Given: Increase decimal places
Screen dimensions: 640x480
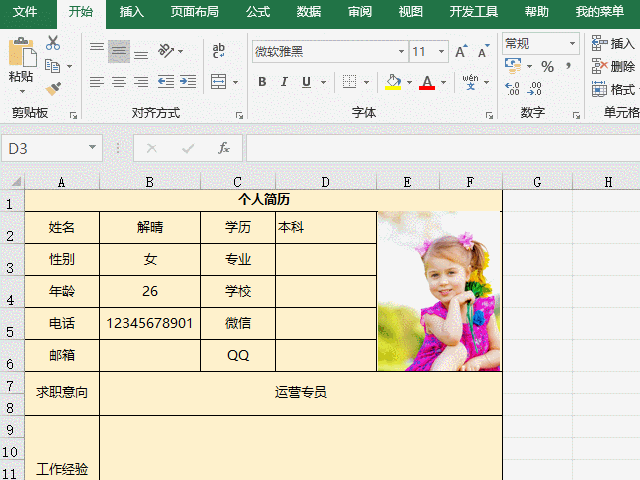Looking at the screenshot, I should 512,89.
